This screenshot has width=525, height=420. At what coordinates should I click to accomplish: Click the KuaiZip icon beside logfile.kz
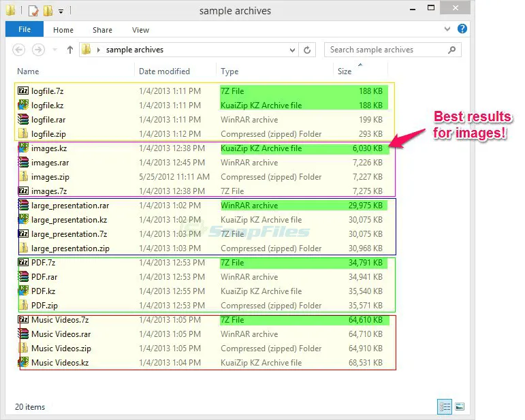(23, 105)
